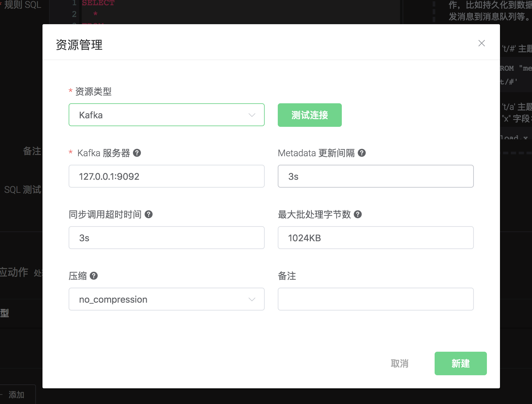The height and width of the screenshot is (404, 532).
Task: Click the 同步调用超时时间 input field
Action: tap(166, 238)
